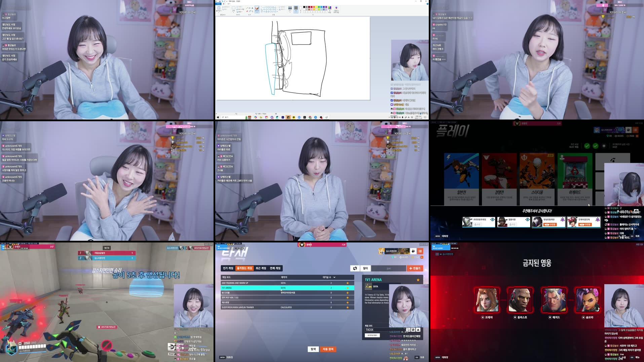Toggle the SLEEP/ROCK/HOOK/JAVELIN TRAINER favorite star
Viewport: 644px width, 362px height.
347,307
